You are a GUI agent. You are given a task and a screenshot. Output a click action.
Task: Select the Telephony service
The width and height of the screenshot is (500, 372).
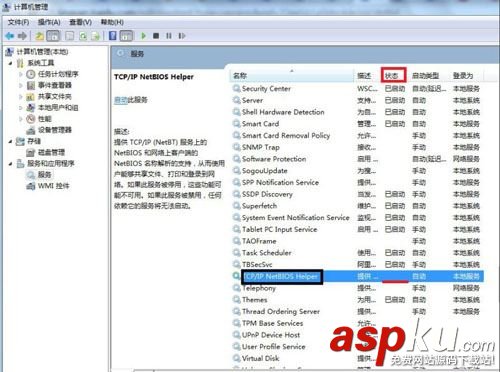358,288
